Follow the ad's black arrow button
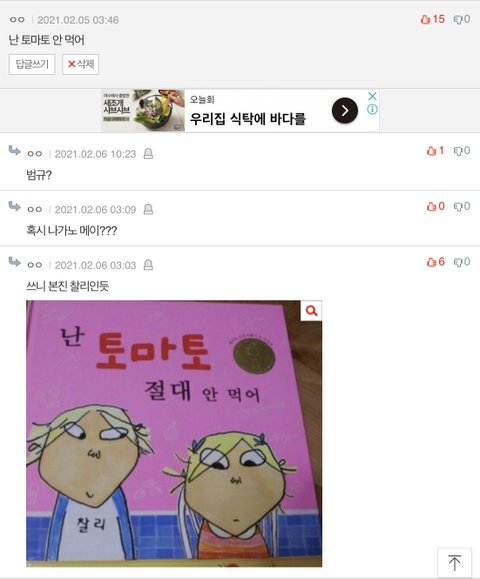This screenshot has width=480, height=579. click(345, 110)
